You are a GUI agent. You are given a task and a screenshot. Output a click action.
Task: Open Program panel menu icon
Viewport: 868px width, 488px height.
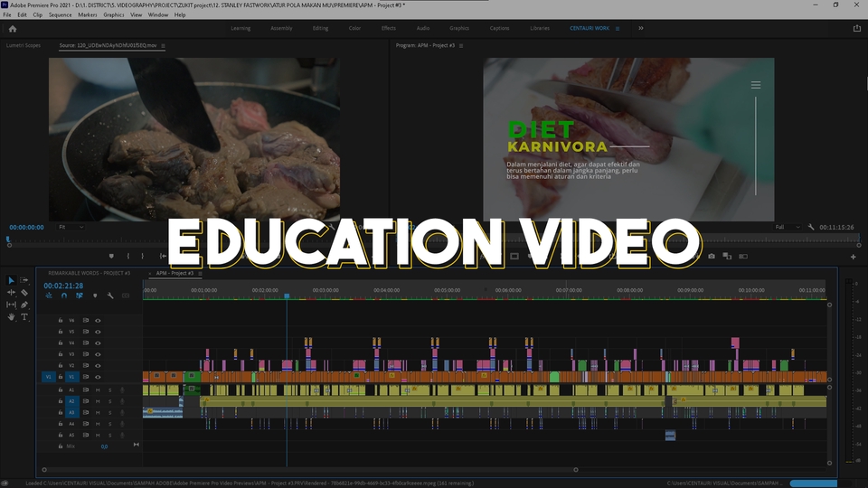(x=461, y=46)
